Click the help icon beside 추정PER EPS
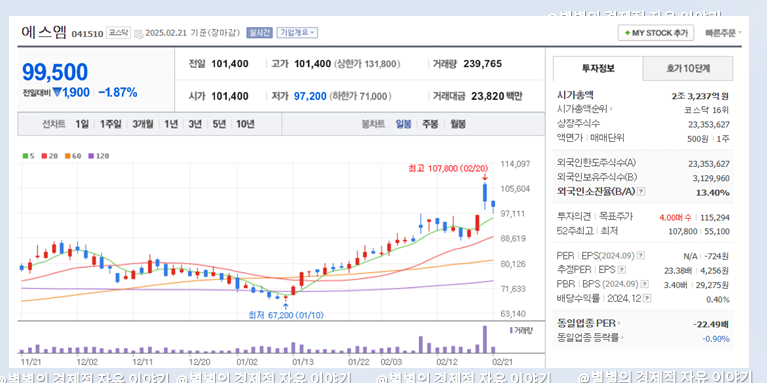The width and height of the screenshot is (767, 383). click(x=622, y=270)
